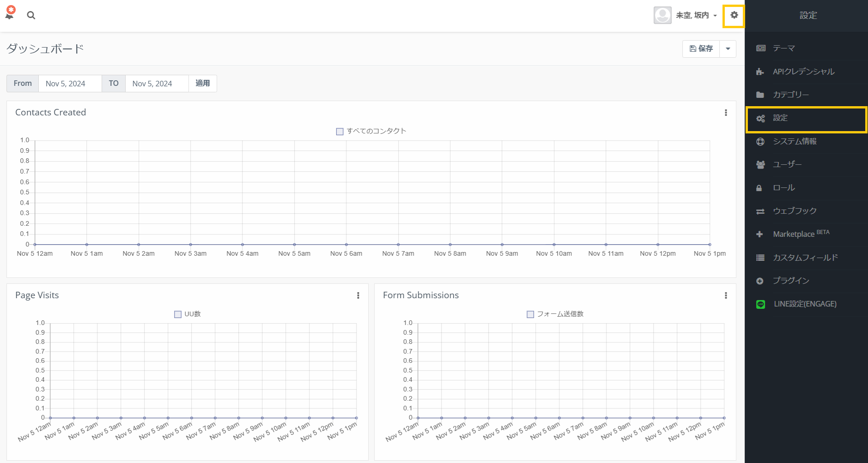
Task: Open カスタムフィールド from the side menu
Action: coord(805,258)
